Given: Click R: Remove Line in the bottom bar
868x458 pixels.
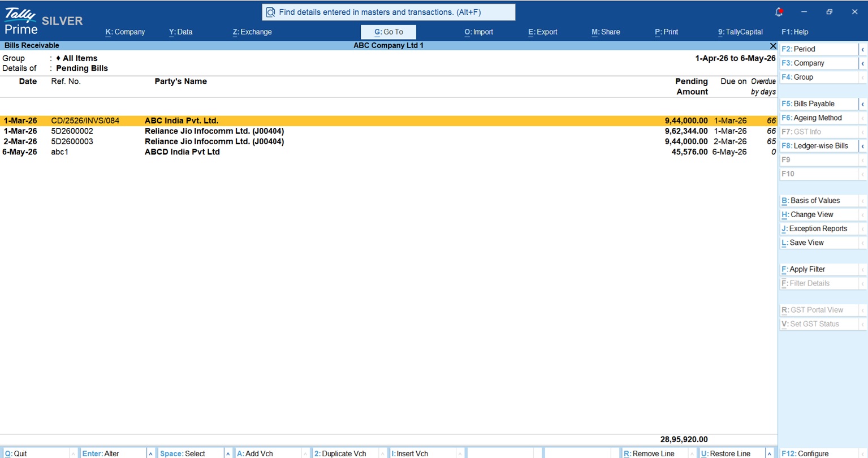Looking at the screenshot, I should pos(655,453).
